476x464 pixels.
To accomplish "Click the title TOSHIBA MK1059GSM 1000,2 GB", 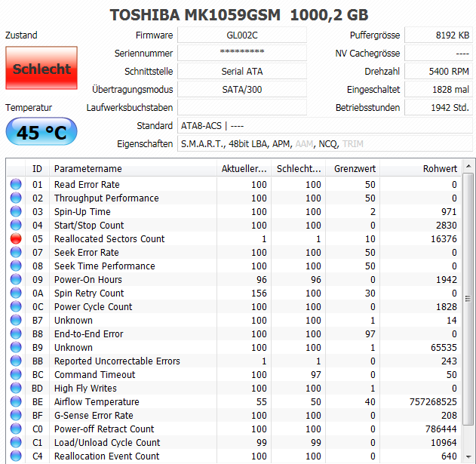I will pos(239,15).
